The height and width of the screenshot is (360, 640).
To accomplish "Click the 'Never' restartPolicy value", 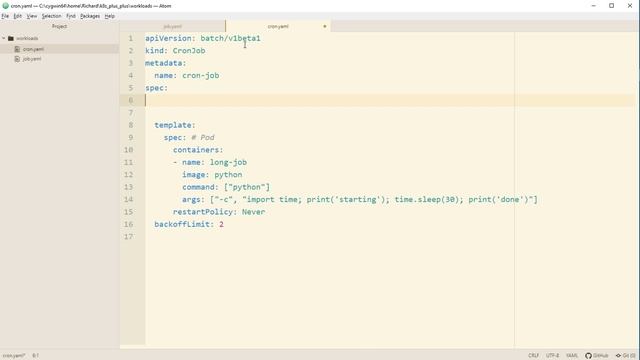I will [253, 212].
